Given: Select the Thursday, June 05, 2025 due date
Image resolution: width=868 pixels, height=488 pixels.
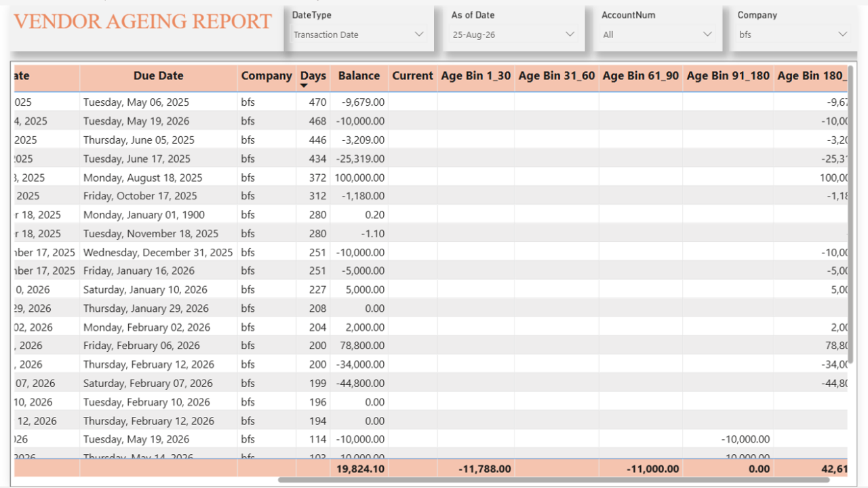Looking at the screenshot, I should pos(139,140).
